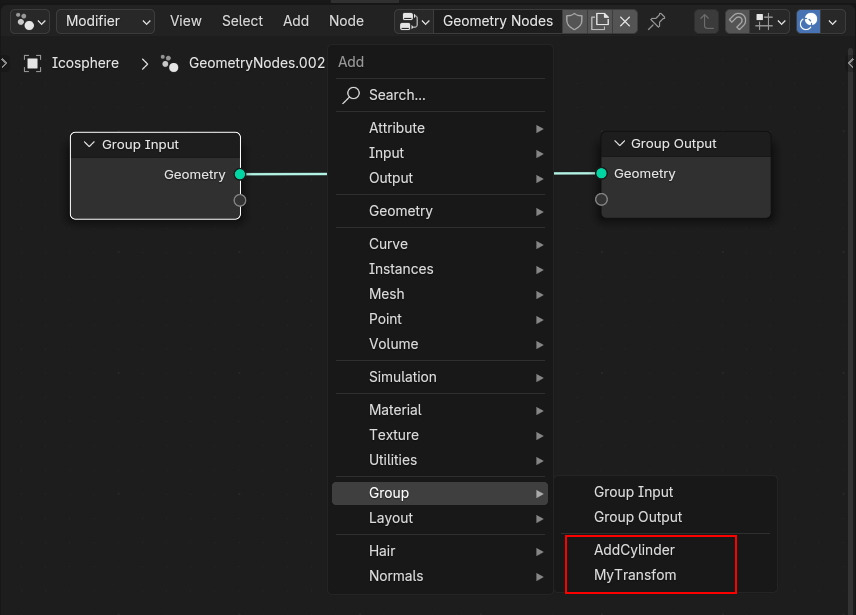Click the Icosphere object icon in breadcrumbs
The width and height of the screenshot is (856, 615).
coord(33,63)
